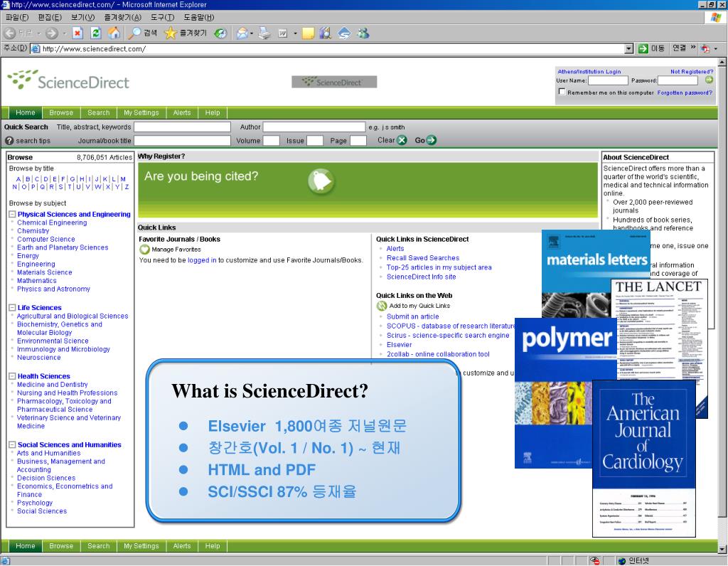Click the yellow note toolbar icon
Image resolution: width=728 pixels, height=566 pixels.
[x=308, y=33]
